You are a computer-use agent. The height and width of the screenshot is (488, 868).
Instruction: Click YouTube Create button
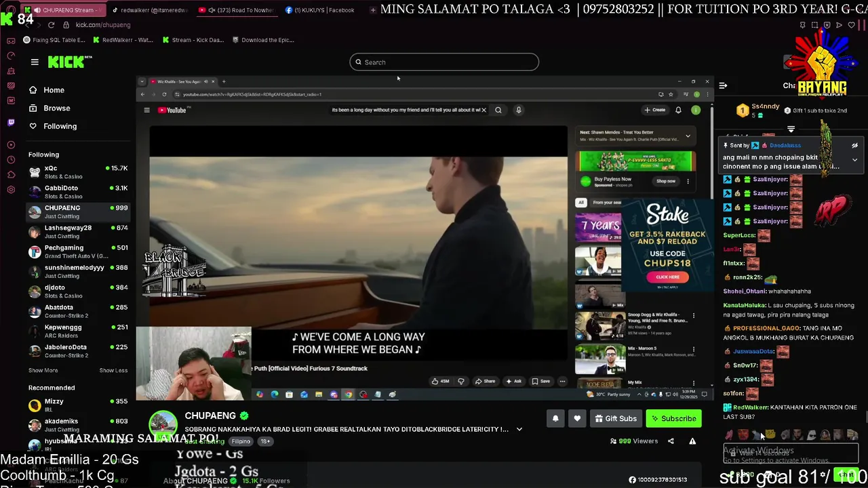pyautogui.click(x=655, y=110)
